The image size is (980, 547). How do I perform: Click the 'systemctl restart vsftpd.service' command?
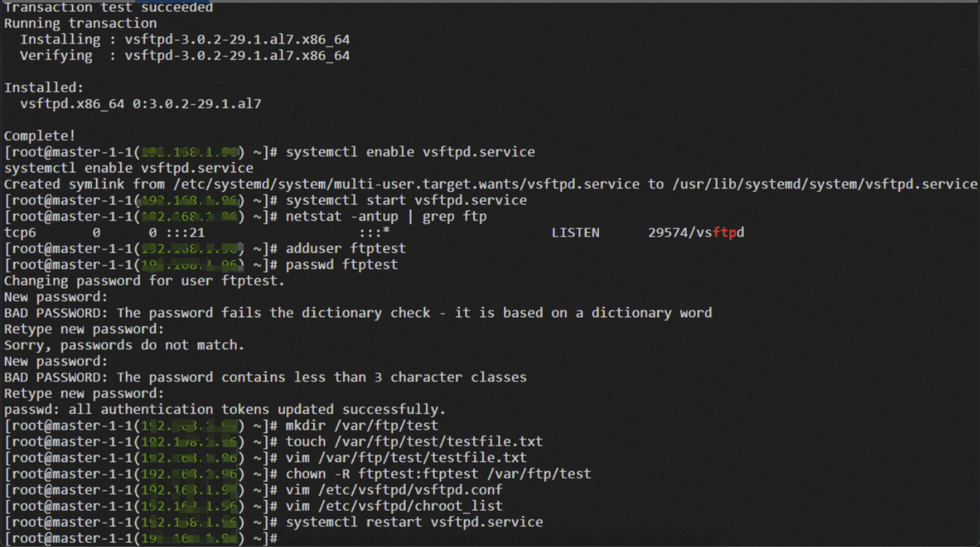[x=414, y=522]
